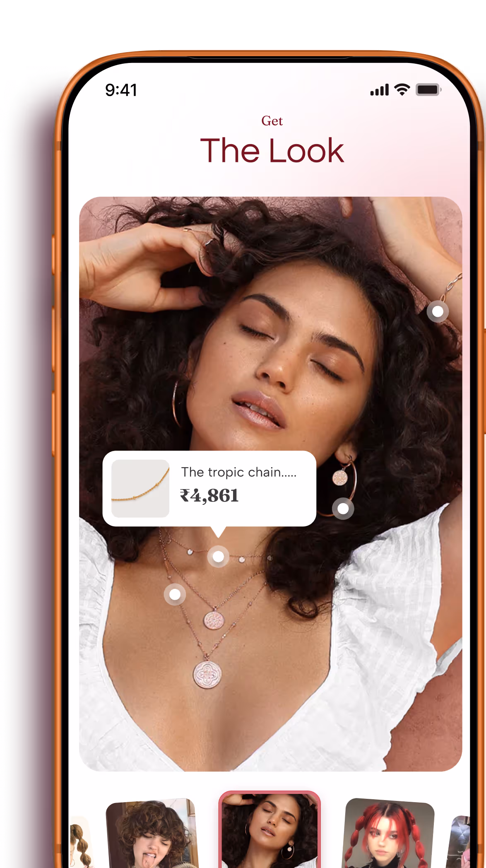Tap the hotspot dot on the hoop earring
The height and width of the screenshot is (868, 486).
tap(343, 509)
